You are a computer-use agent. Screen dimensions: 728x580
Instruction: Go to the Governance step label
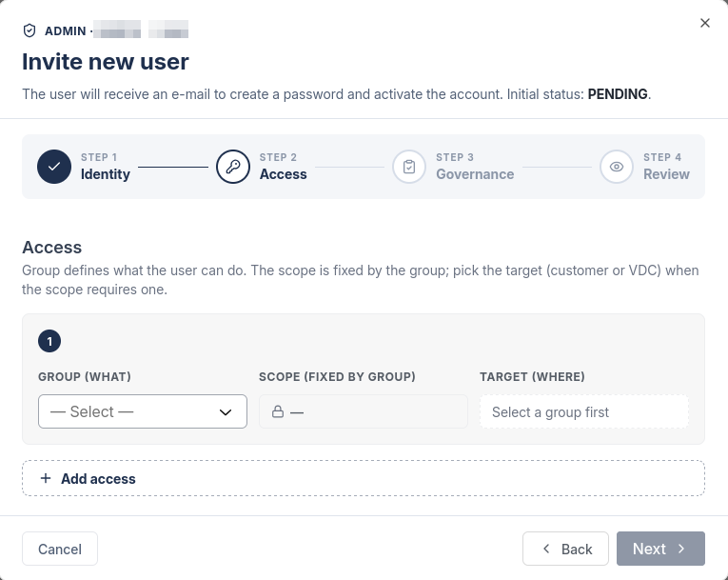[475, 174]
